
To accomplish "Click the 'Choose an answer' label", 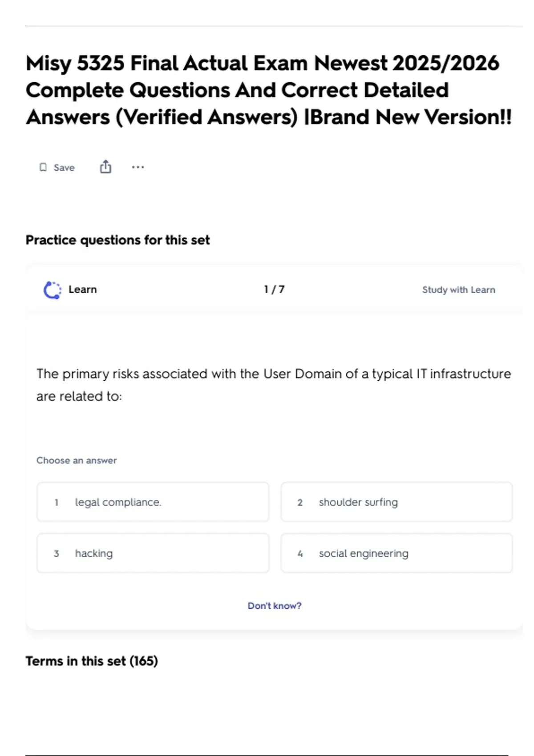I will [x=77, y=461].
